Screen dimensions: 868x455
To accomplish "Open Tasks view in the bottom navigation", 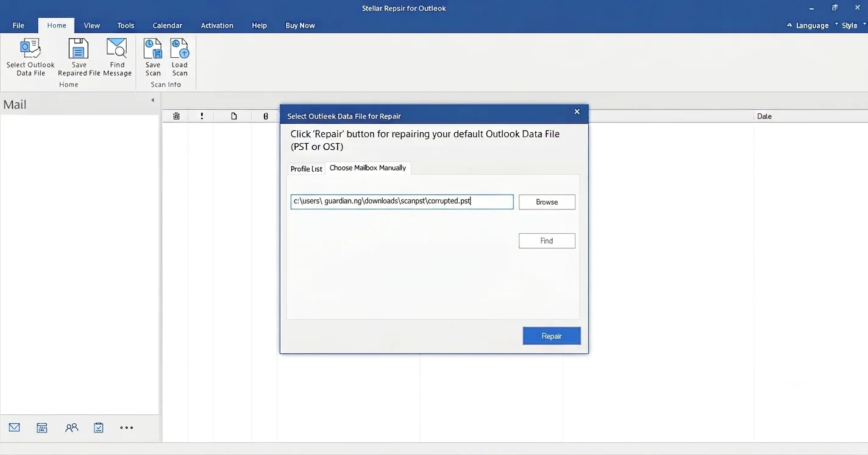I will [99, 428].
